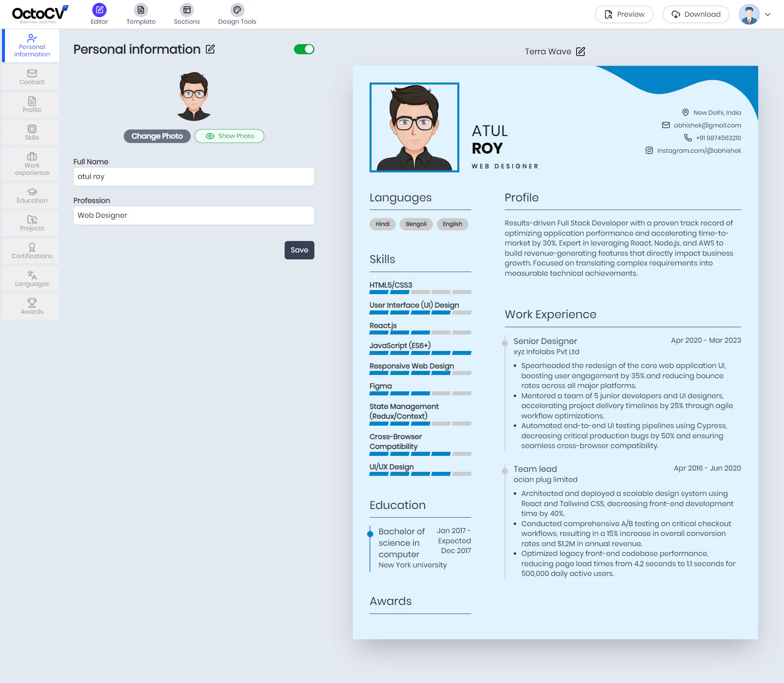Click the Hindi language tag
Image resolution: width=784 pixels, height=683 pixels.
383,224
